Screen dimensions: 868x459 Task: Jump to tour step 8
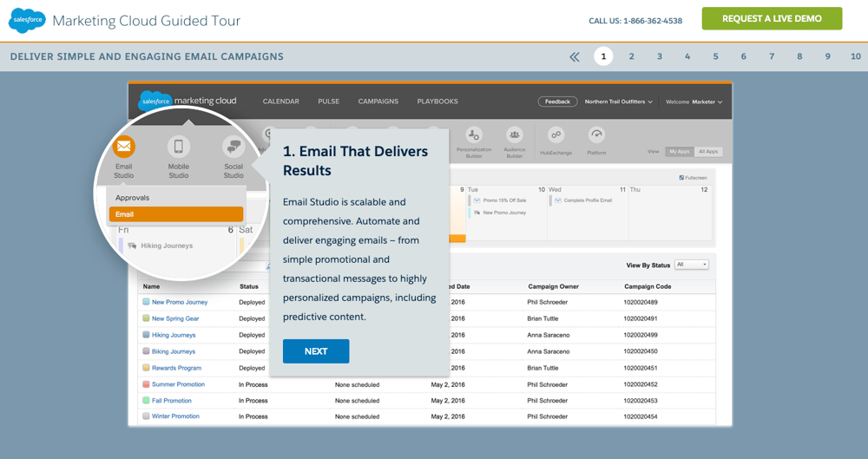click(x=800, y=56)
